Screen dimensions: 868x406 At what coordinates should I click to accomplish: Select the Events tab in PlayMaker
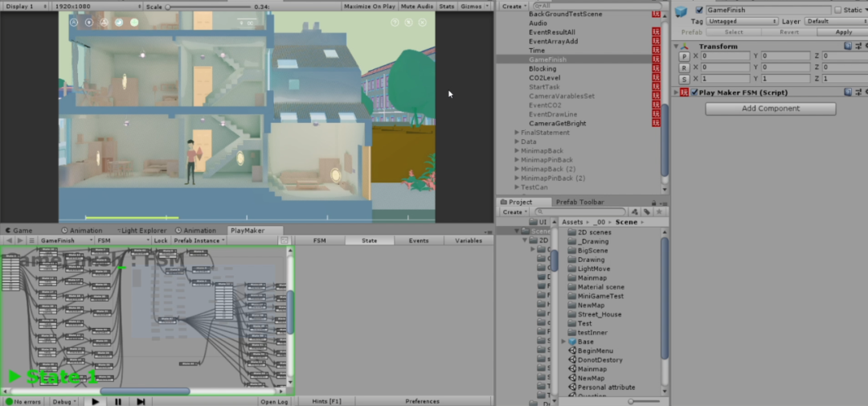pos(419,240)
